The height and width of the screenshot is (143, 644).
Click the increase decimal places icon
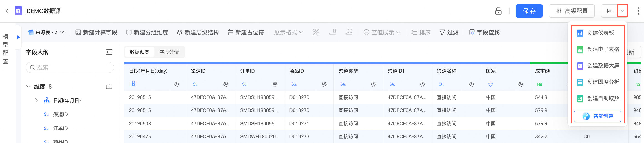pyautogui.click(x=349, y=33)
